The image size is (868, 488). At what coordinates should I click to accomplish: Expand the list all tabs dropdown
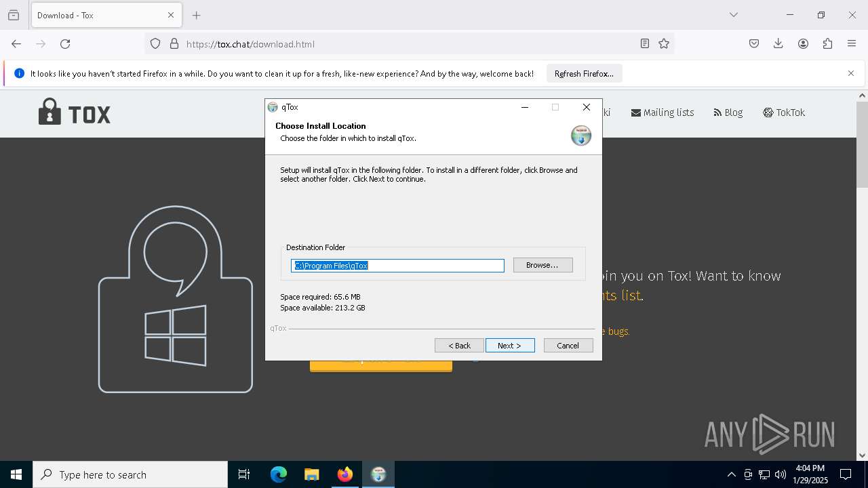click(x=734, y=15)
